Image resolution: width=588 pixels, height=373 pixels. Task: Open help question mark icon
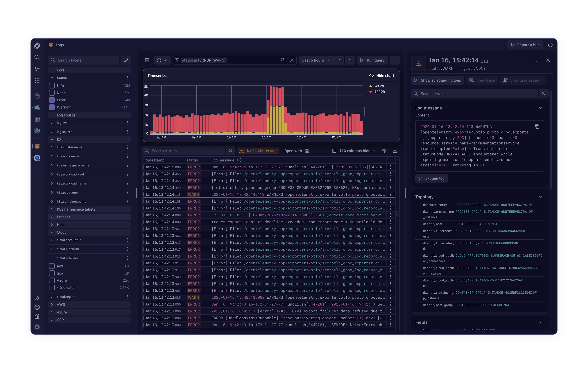[550, 45]
